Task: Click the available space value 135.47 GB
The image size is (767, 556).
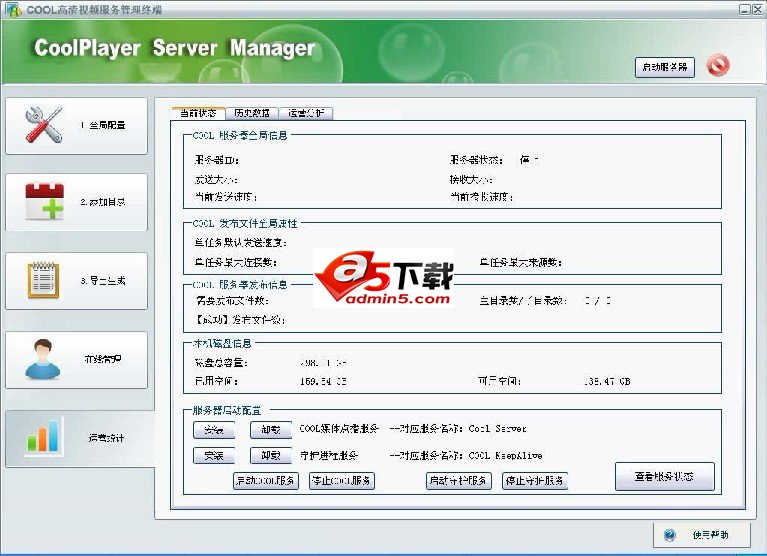Action: point(607,381)
